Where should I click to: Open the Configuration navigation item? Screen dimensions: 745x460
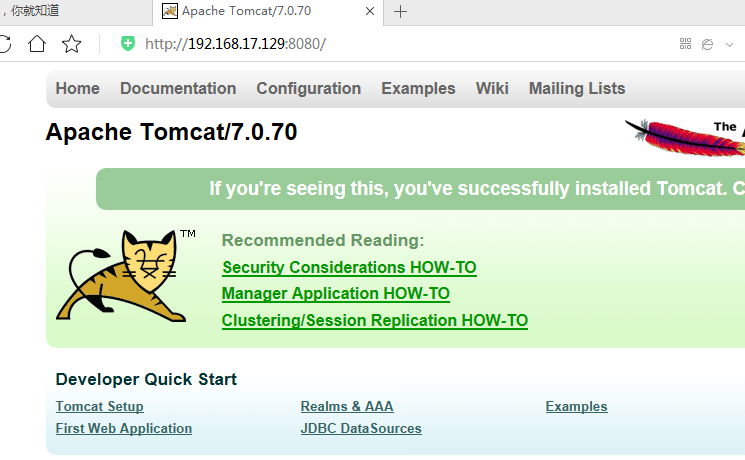[x=309, y=88]
